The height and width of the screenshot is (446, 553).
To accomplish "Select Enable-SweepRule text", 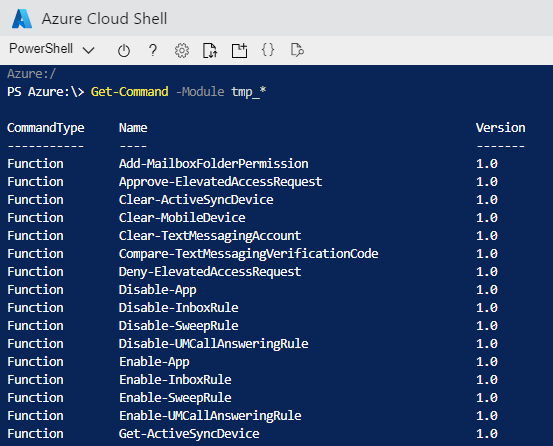I will pos(175,398).
